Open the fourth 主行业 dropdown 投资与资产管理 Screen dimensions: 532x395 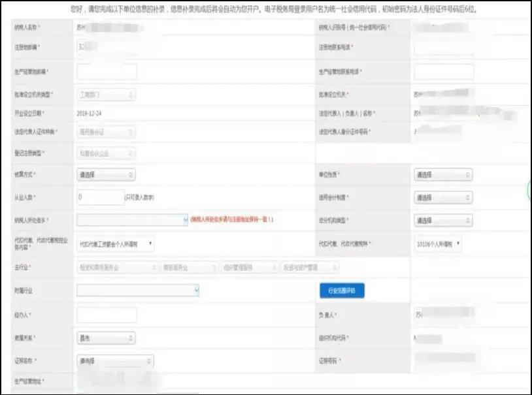click(310, 268)
